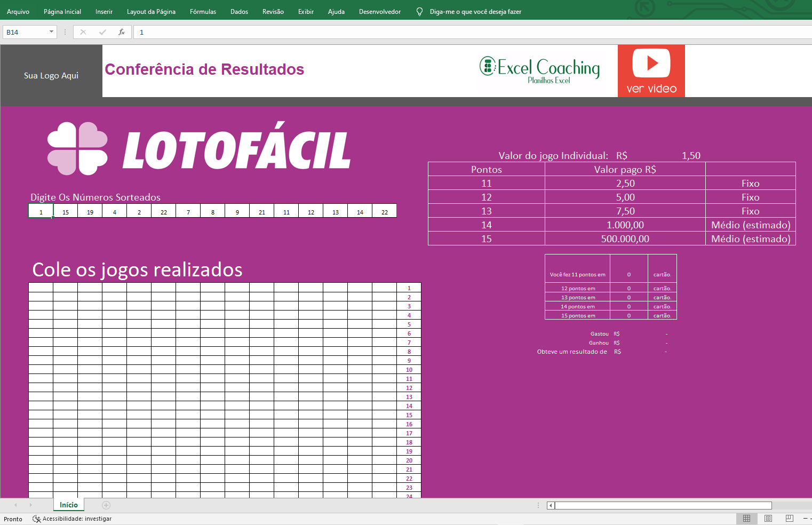Expand the Name Box dropdown arrow
This screenshot has width=812, height=525.
pos(52,32)
